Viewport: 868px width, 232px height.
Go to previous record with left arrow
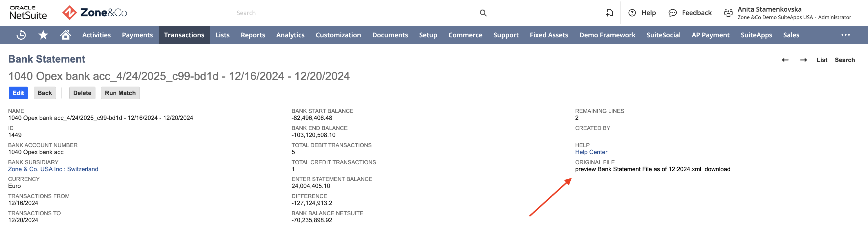pos(785,60)
